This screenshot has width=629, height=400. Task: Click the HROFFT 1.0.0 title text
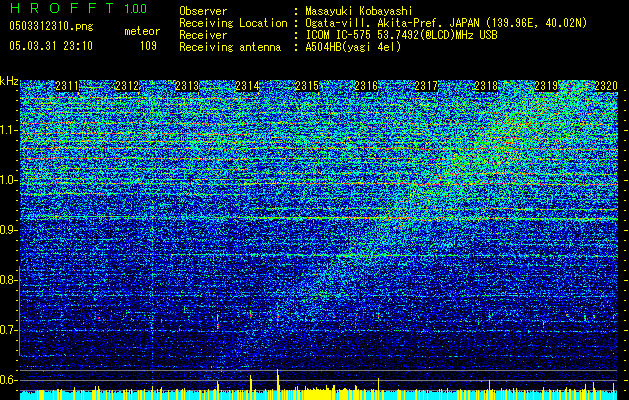pyautogui.click(x=78, y=8)
